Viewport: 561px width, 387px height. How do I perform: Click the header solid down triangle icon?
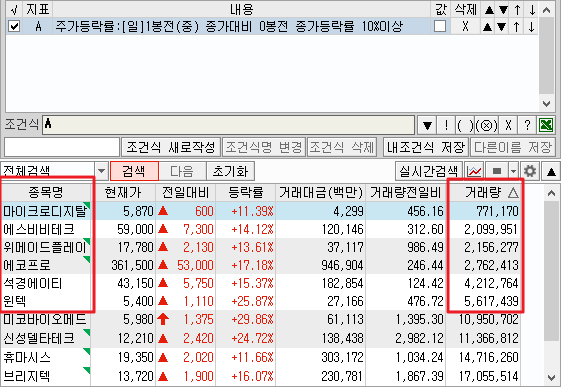point(503,10)
